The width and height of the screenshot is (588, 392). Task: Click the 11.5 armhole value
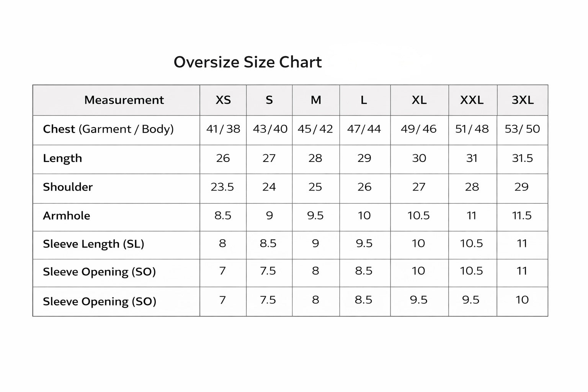[x=522, y=216]
